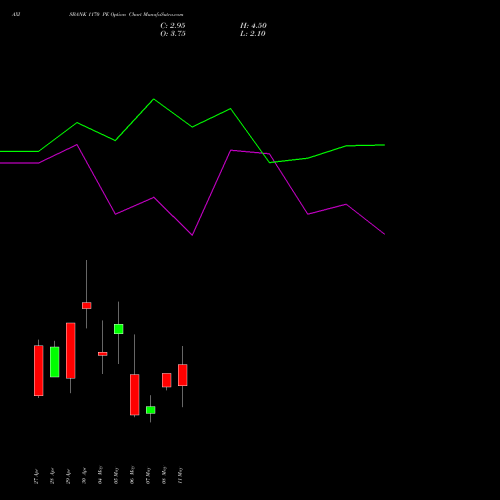This screenshot has height=500, width=500.
Task: Click the low value L: 2.10
Action: click(x=253, y=34)
